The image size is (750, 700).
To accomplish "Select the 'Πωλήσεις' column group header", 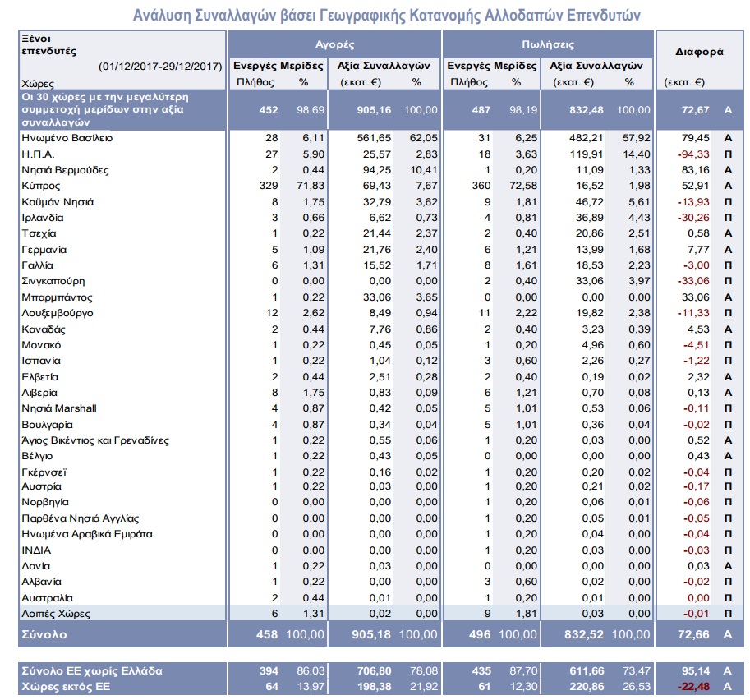I will coord(548,44).
